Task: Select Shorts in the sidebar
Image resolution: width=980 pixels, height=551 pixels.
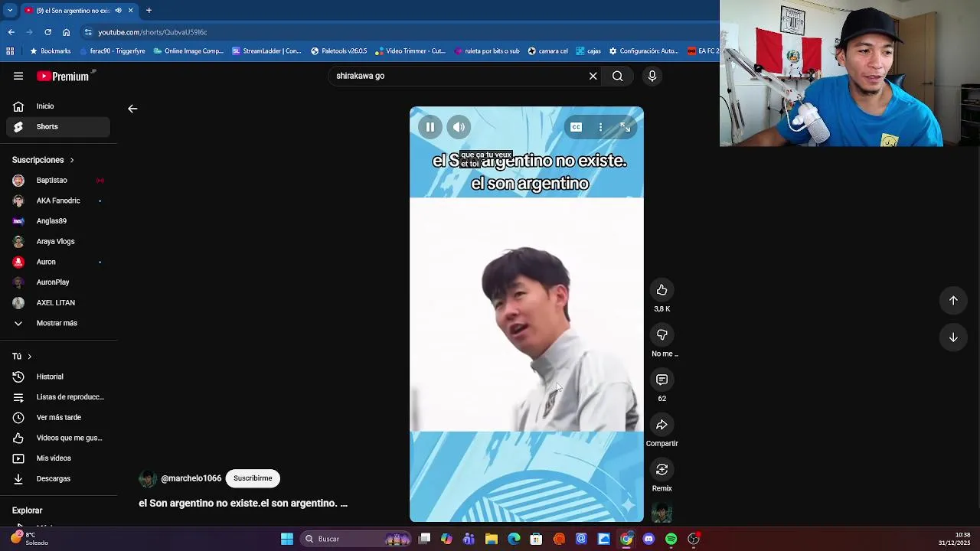Action: pyautogui.click(x=58, y=127)
